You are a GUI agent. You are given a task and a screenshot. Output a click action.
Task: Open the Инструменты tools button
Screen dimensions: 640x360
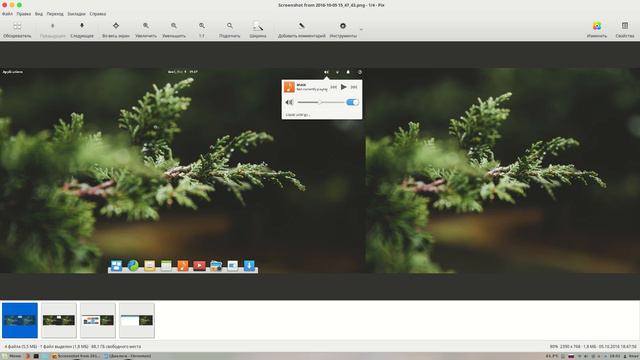pos(343,30)
